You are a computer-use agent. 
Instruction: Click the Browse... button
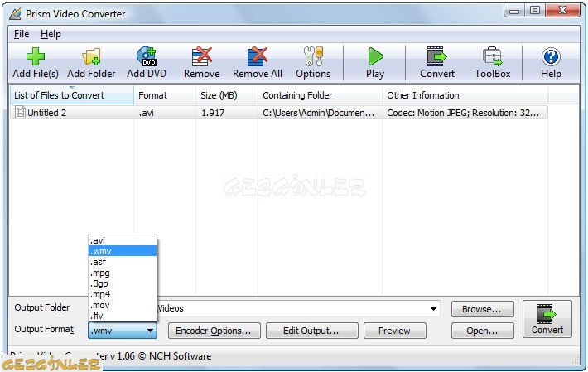[482, 309]
